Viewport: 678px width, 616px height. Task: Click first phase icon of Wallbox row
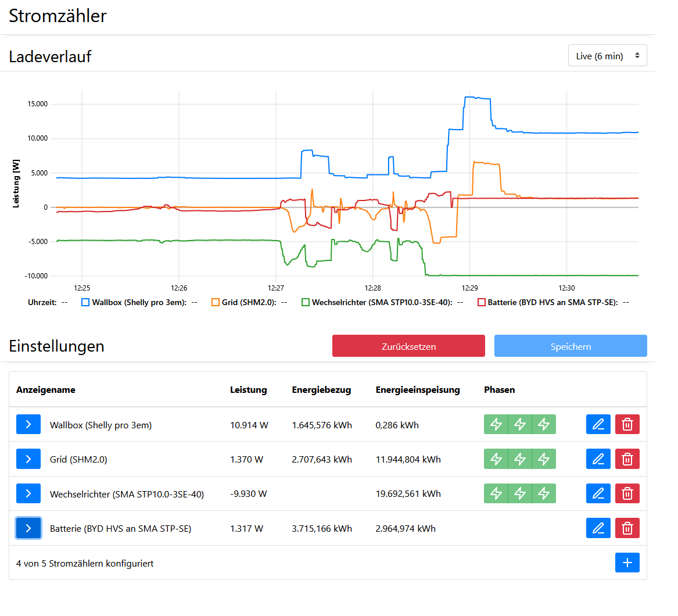(x=496, y=424)
